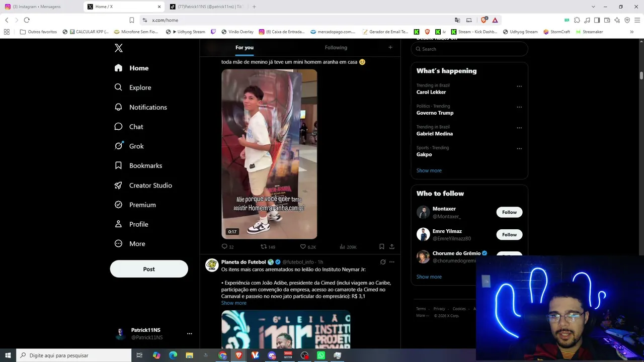
Task: Open Notifications in the X sidebar
Action: 140,107
